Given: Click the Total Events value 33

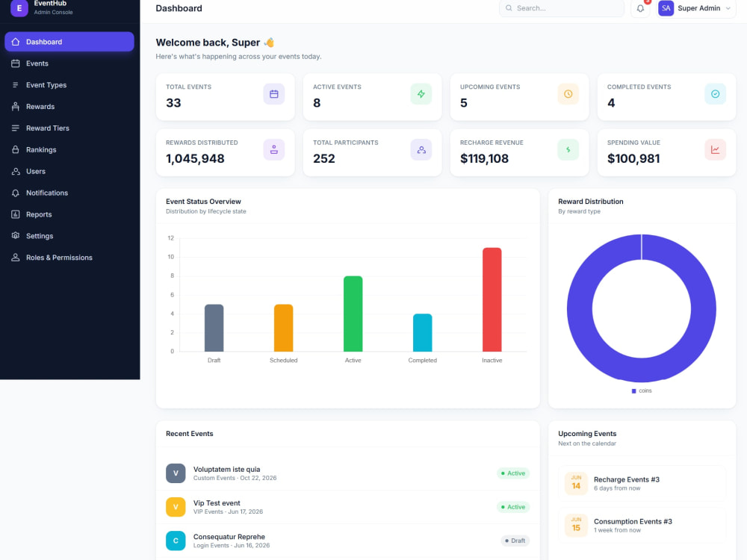Looking at the screenshot, I should pos(173,103).
